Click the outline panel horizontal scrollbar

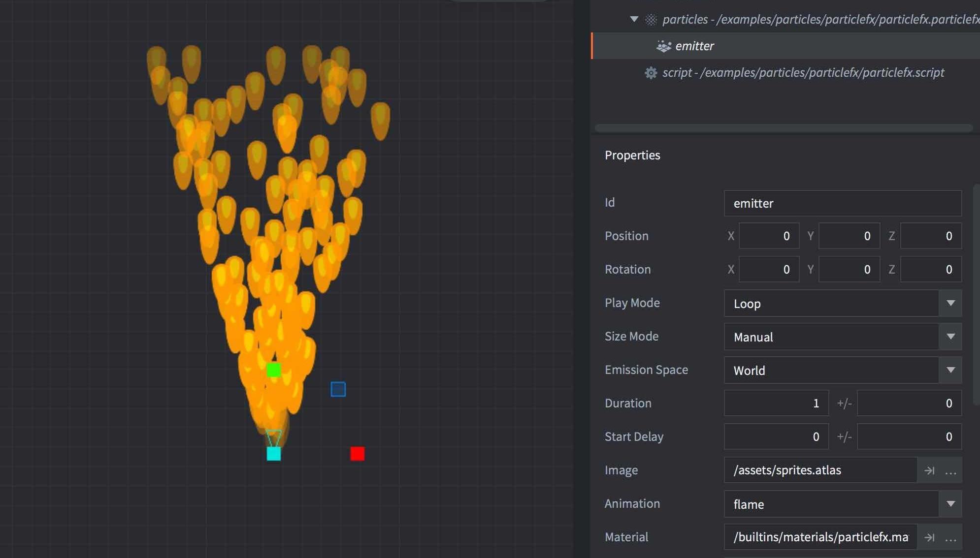[784, 128]
